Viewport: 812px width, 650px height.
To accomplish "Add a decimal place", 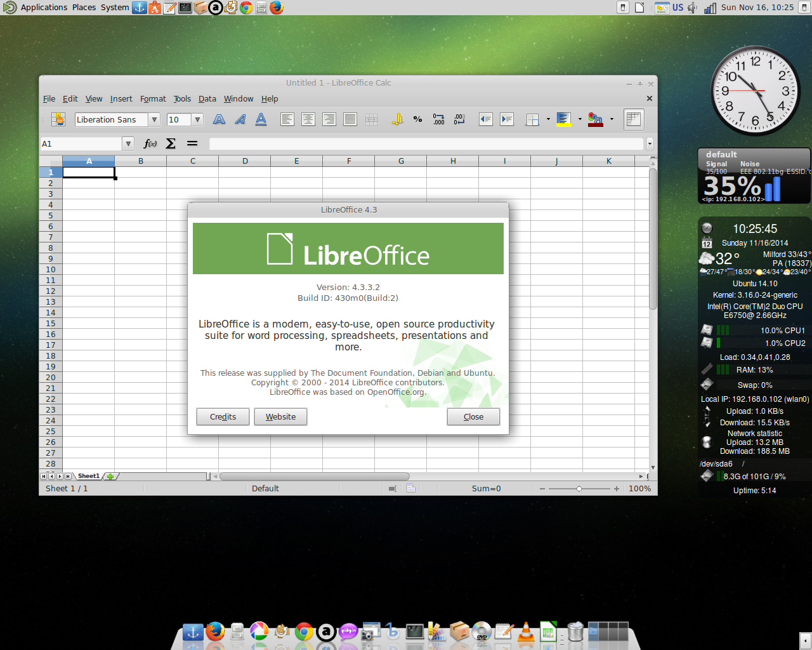I will point(439,119).
